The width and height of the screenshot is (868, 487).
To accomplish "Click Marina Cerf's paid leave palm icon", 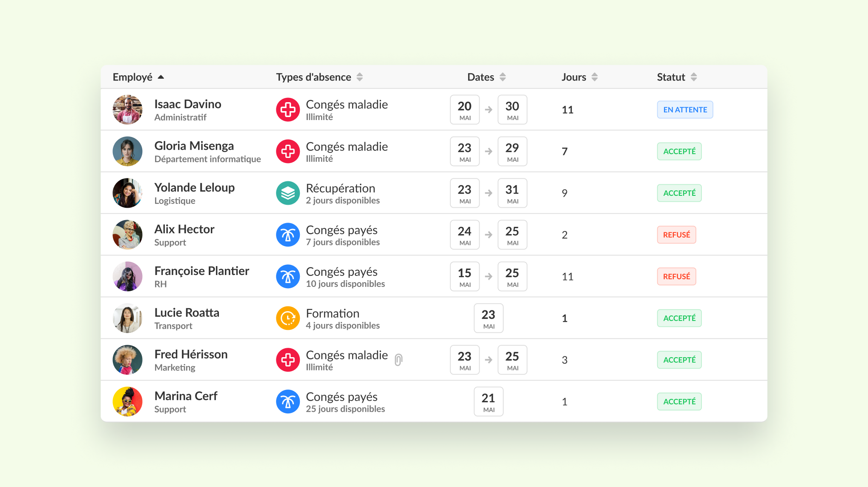I will [x=288, y=402].
